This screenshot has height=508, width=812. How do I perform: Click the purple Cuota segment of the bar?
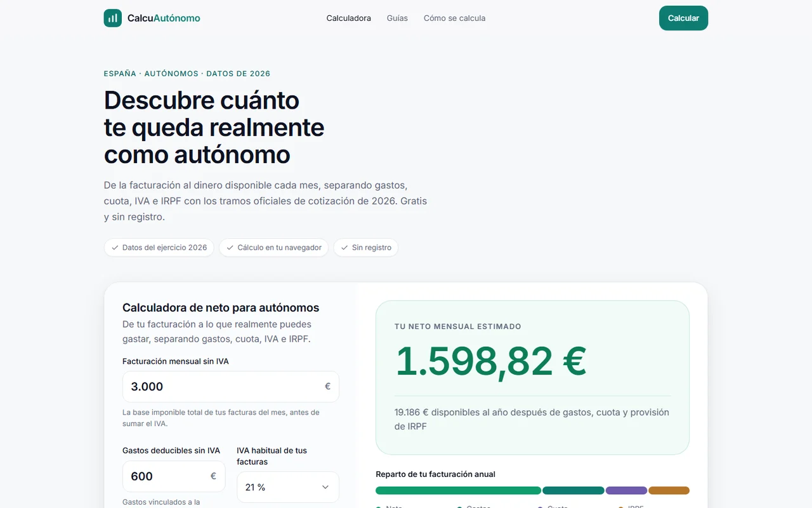coord(626,490)
